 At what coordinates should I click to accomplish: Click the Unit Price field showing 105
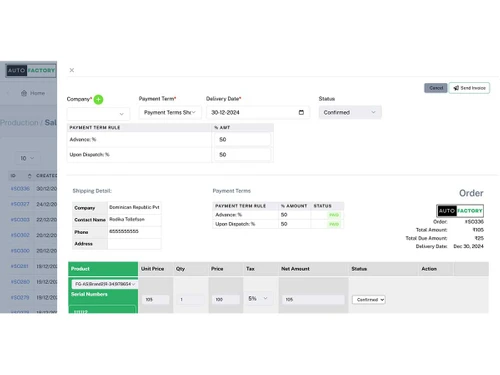click(x=155, y=300)
